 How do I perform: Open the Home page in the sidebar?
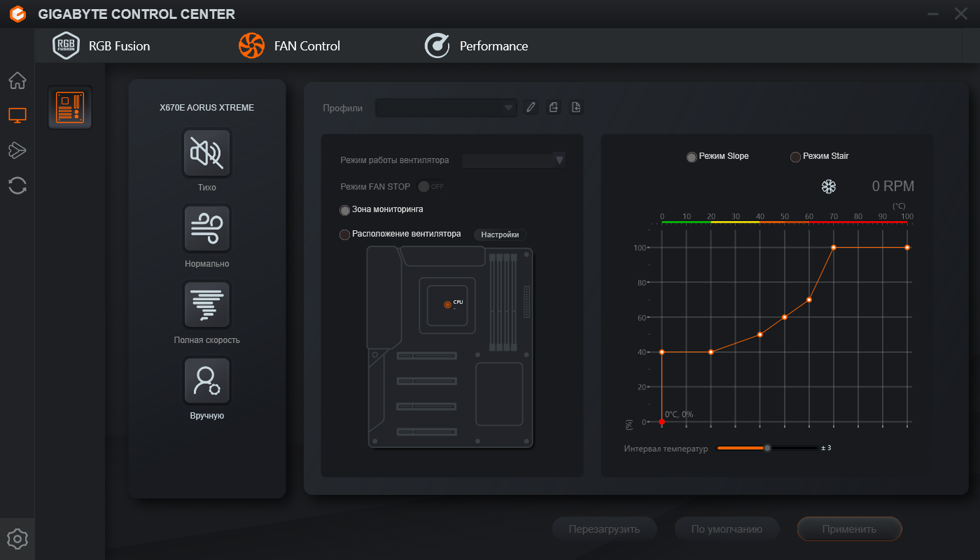[x=17, y=80]
